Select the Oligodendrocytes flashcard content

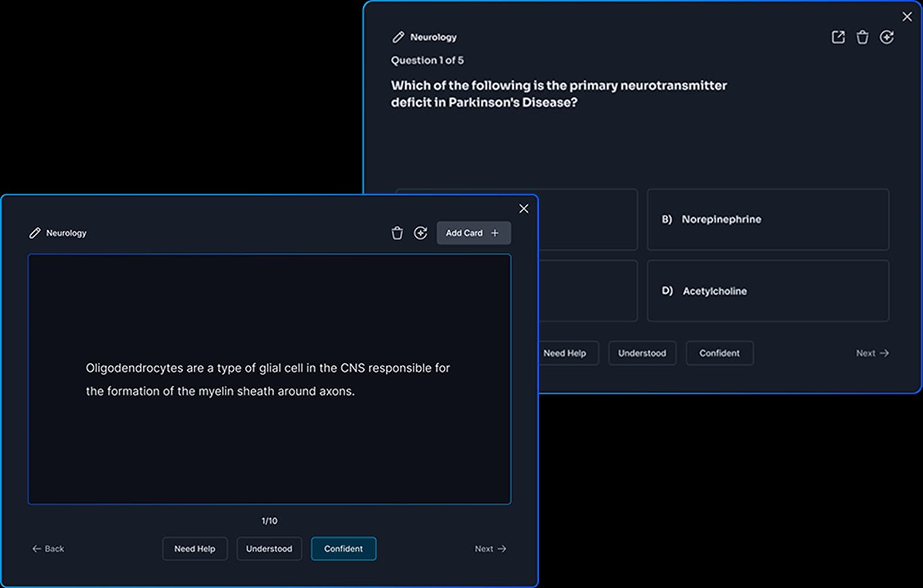click(x=270, y=379)
